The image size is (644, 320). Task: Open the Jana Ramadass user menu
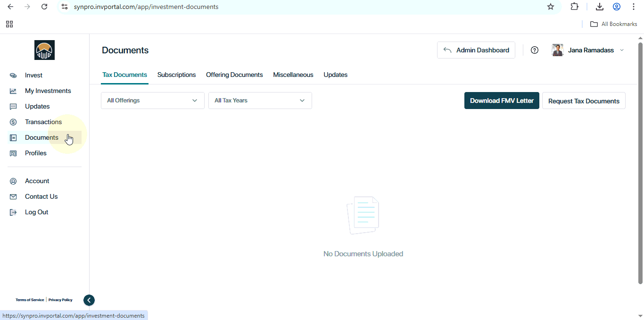[590, 50]
